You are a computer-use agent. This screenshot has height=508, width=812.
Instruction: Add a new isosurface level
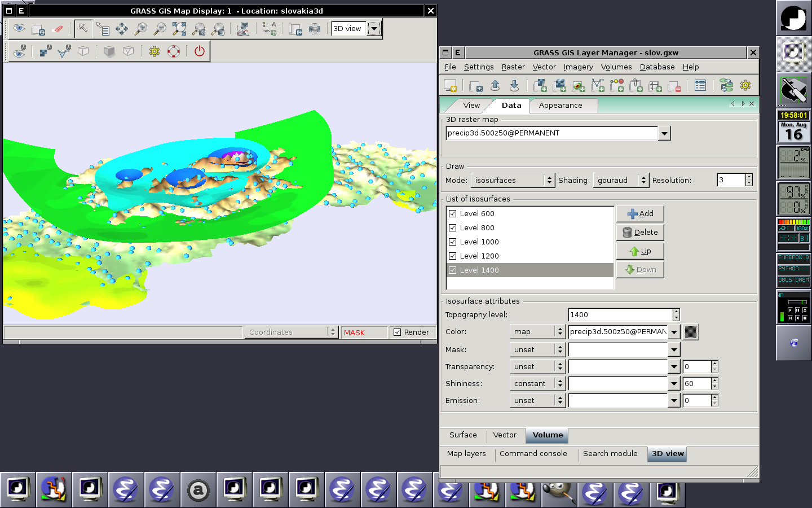pos(640,213)
